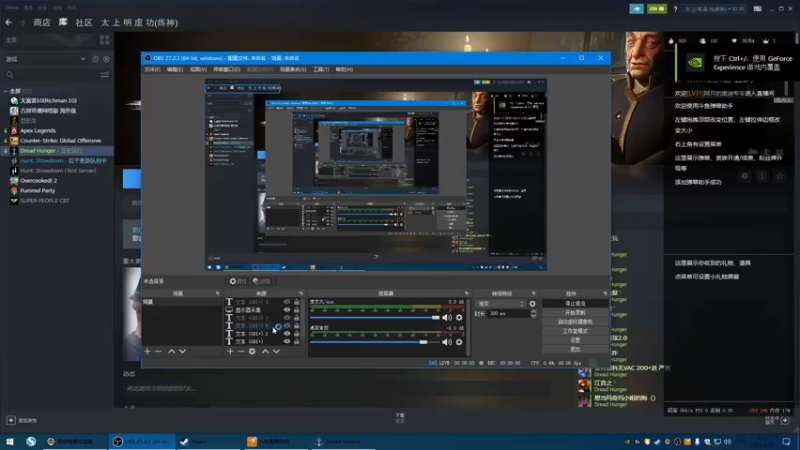This screenshot has height=450, width=800.
Task: Open Steam library grid view icon
Action: [105, 40]
